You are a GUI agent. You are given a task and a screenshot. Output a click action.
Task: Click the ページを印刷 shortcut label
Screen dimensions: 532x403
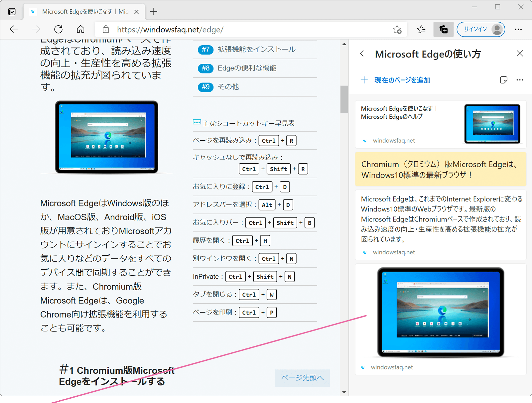tap(212, 312)
